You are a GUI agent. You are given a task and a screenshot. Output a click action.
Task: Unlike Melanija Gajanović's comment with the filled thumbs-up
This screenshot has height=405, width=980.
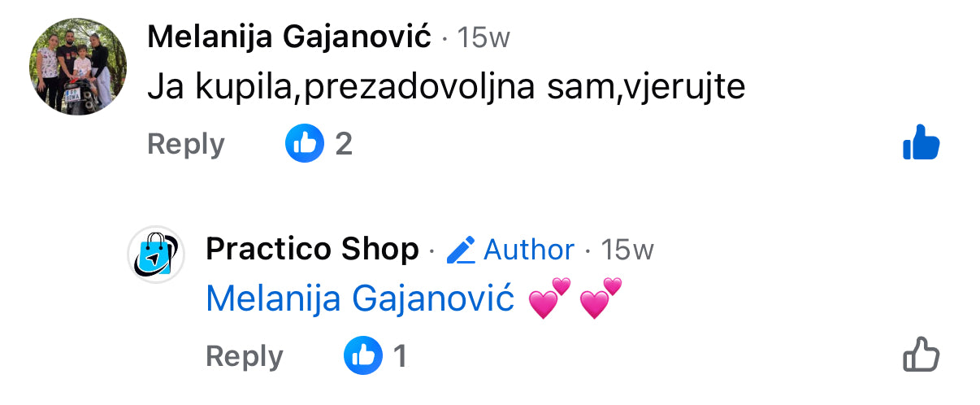[x=921, y=144]
